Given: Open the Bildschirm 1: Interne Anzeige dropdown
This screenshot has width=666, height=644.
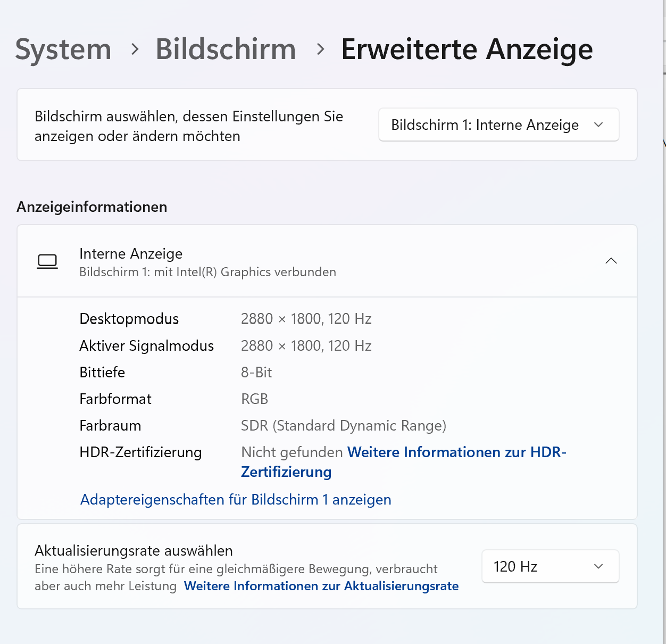Looking at the screenshot, I should (498, 125).
